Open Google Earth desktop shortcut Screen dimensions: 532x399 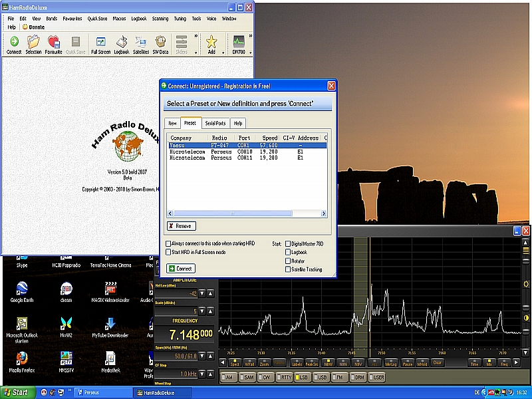point(22,292)
